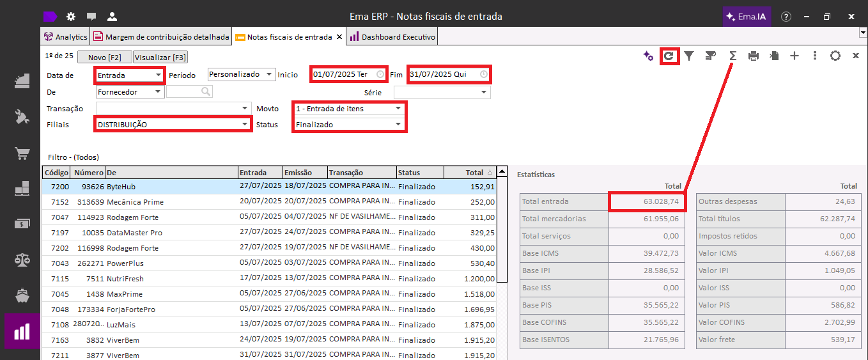This screenshot has height=360, width=868.
Task: Switch to the Dashboard Executivo tab
Action: coord(392,37)
